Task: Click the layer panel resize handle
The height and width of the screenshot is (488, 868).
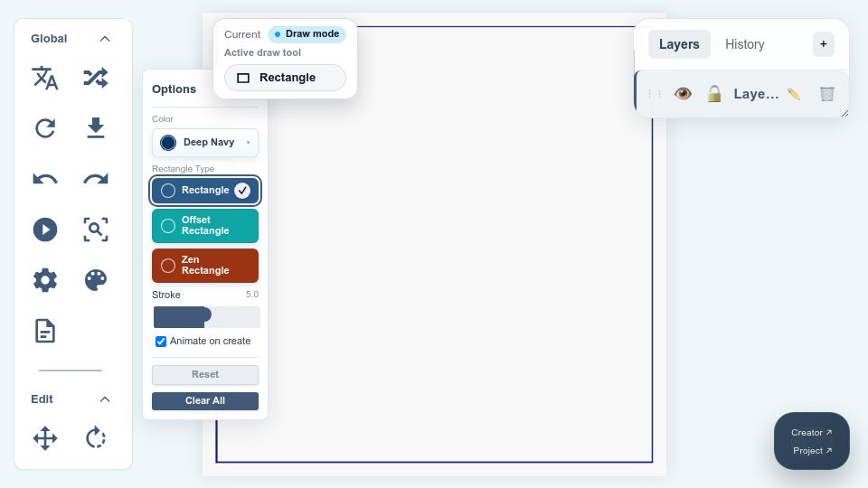Action: [x=844, y=114]
